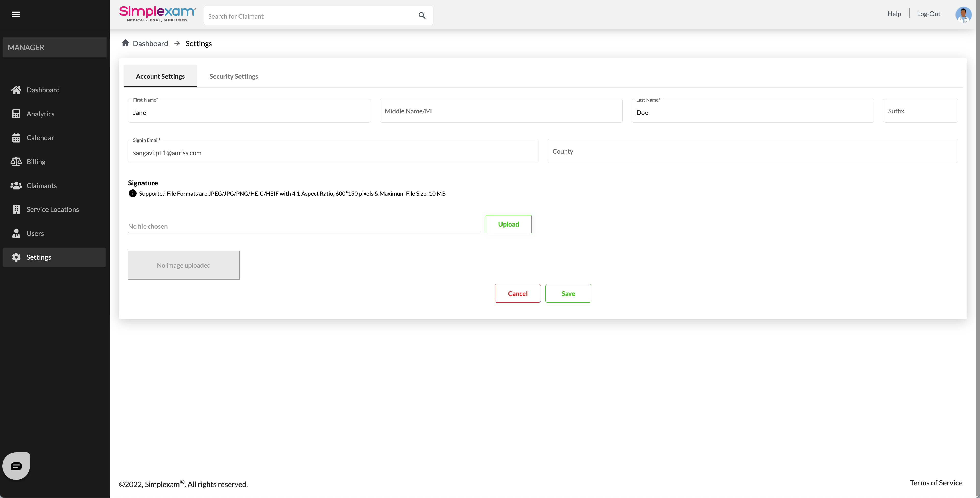Click the Service Locations building icon
This screenshot has width=980, height=498.
(16, 210)
